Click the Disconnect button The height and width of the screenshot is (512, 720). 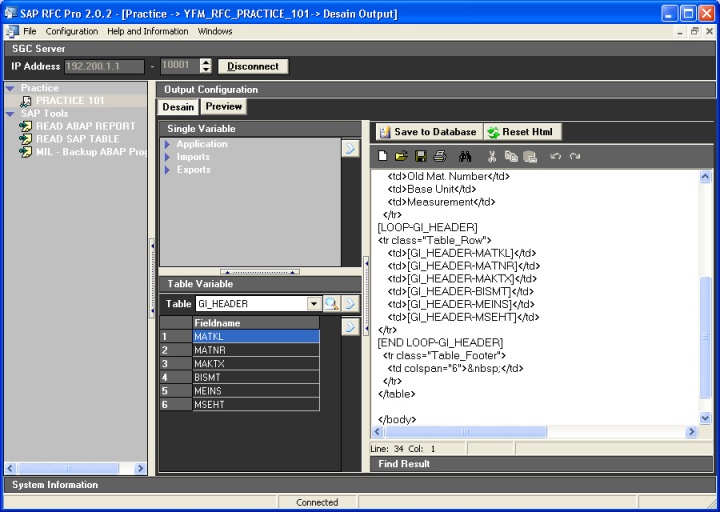[x=253, y=66]
